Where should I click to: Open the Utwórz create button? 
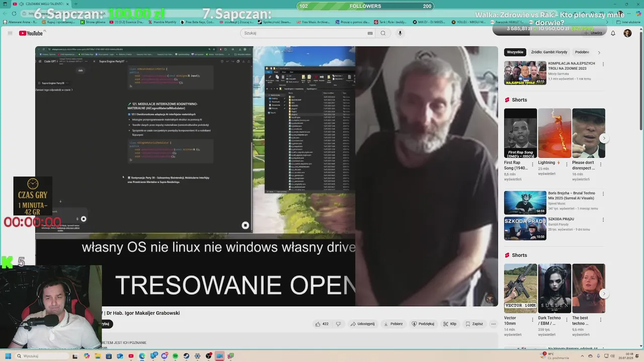coord(594,33)
